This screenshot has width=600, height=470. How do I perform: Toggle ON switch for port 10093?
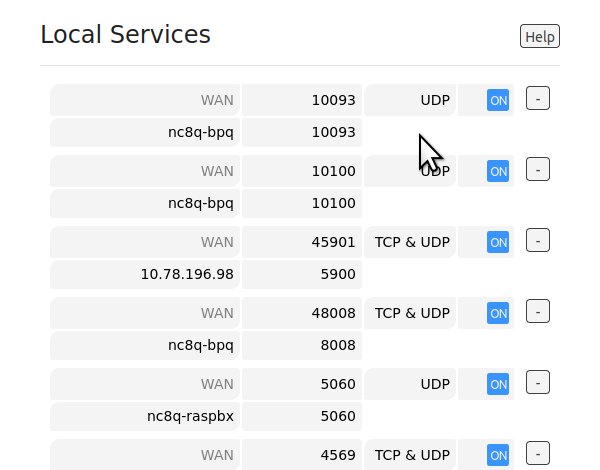click(498, 100)
